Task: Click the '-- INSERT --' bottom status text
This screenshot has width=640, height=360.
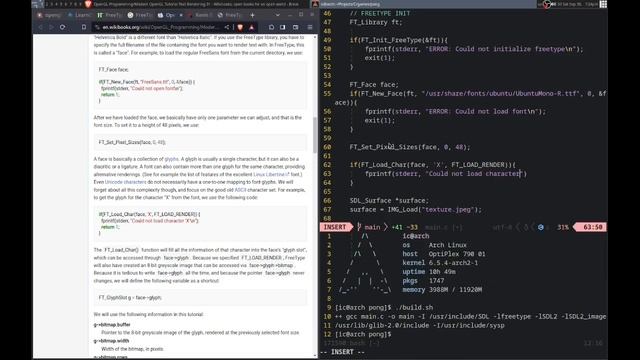Action: (x=342, y=352)
